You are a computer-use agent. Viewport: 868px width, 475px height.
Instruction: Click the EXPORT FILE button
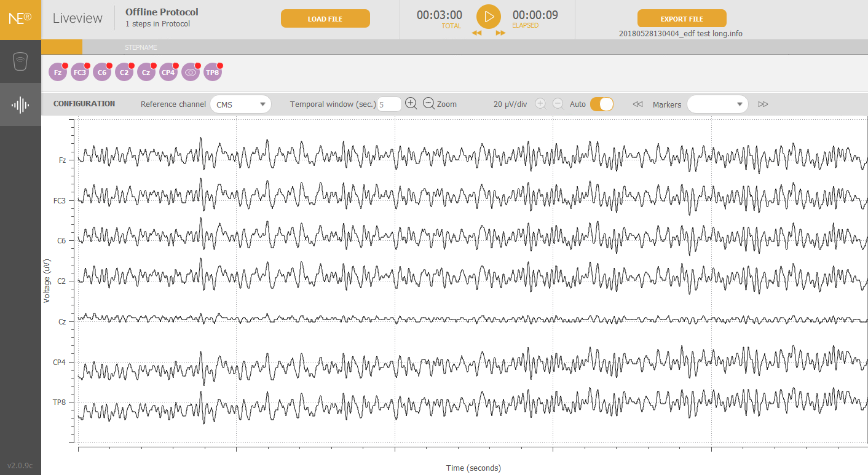[682, 19]
